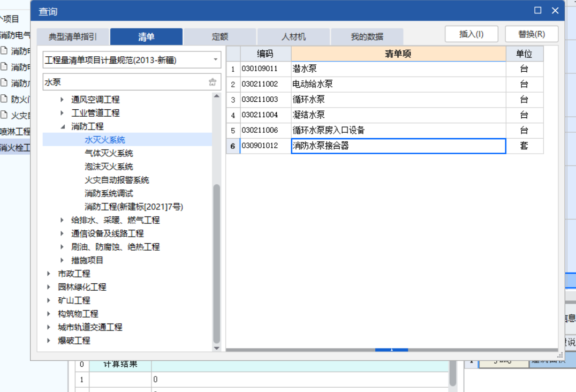The height and width of the screenshot is (392, 576).
Task: Click the 插入(I) button
Action: pos(471,33)
